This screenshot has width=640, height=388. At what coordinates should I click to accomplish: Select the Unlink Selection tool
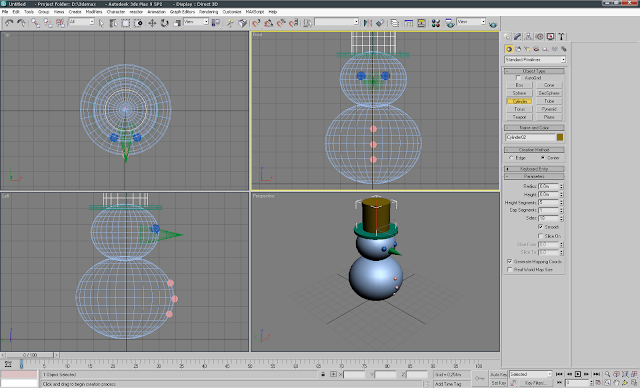coord(48,23)
